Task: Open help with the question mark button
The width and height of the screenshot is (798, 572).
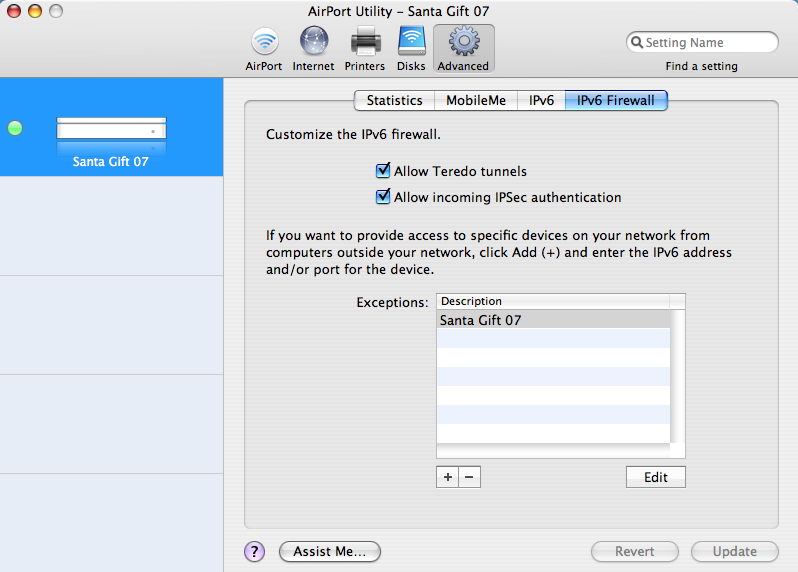Action: (x=254, y=551)
